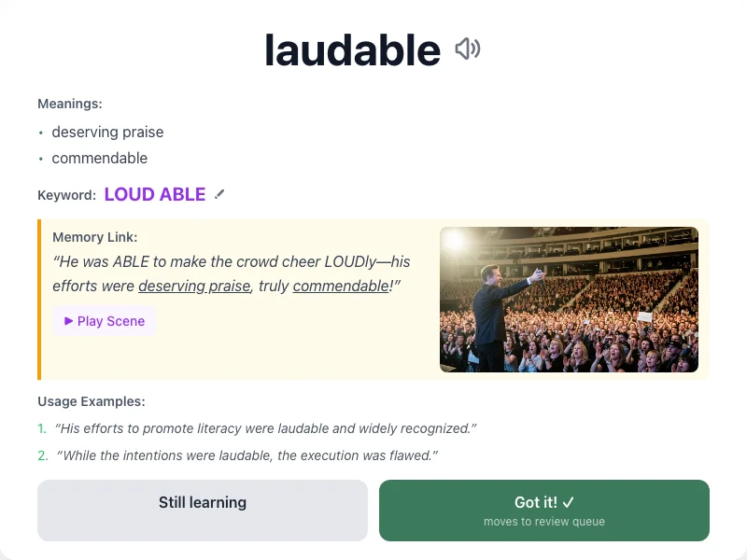Activate the "Play Scene" button
The width and height of the screenshot is (747, 560).
pos(104,321)
